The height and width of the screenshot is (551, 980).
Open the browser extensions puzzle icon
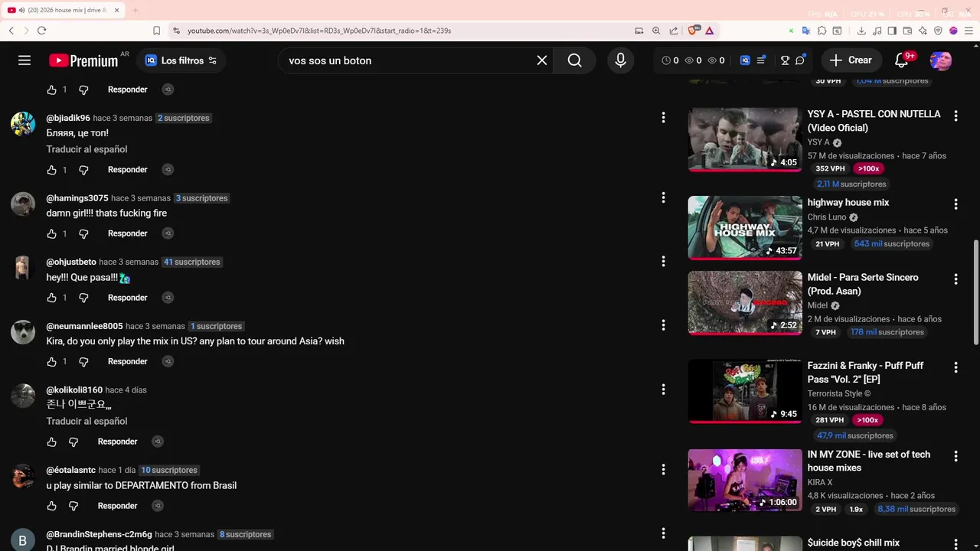(822, 31)
